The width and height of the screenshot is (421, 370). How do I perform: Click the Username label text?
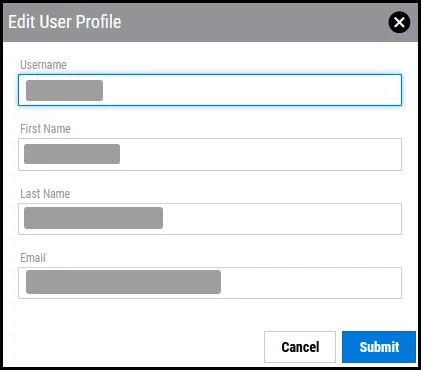click(43, 65)
